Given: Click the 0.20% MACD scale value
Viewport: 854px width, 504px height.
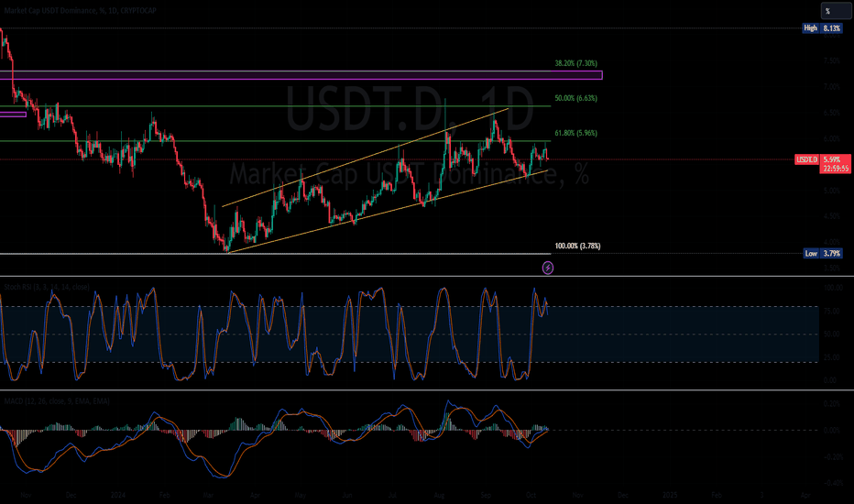Looking at the screenshot, I should (831, 404).
